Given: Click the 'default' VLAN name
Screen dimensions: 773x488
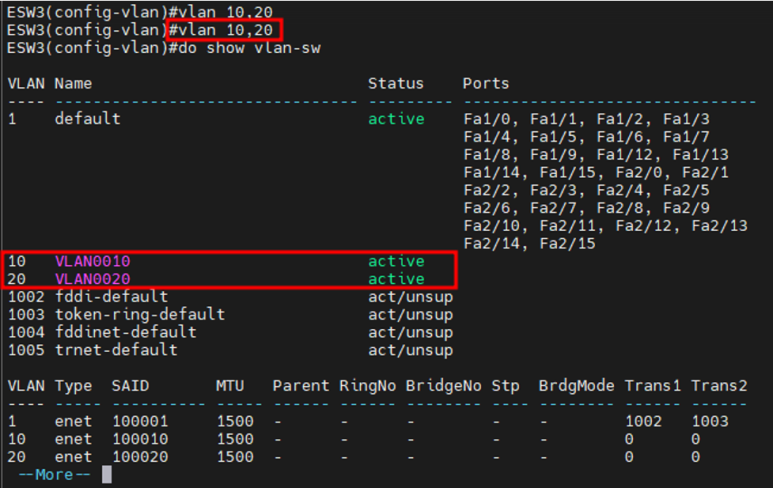Looking at the screenshot, I should [x=87, y=119].
